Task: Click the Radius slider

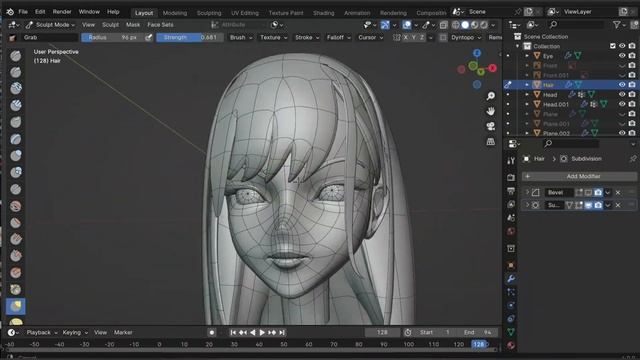Action: click(x=112, y=38)
